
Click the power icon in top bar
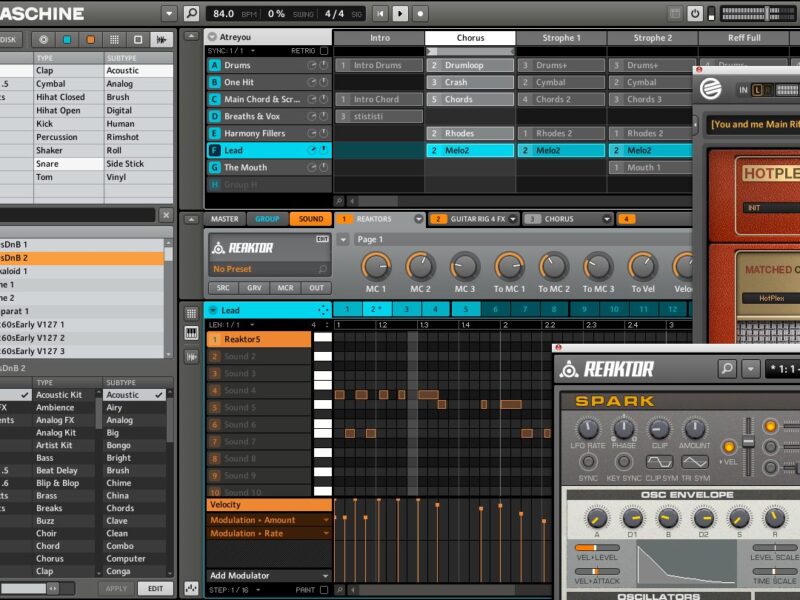point(695,13)
